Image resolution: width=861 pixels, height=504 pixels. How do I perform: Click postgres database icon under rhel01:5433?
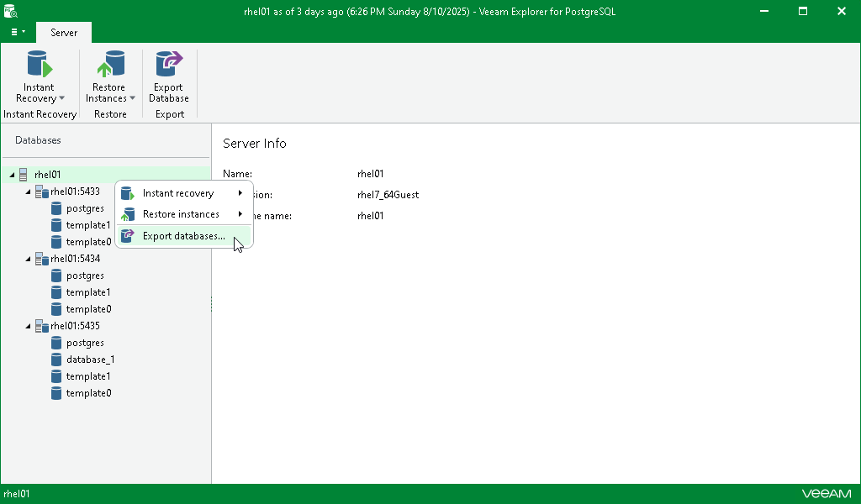(56, 208)
